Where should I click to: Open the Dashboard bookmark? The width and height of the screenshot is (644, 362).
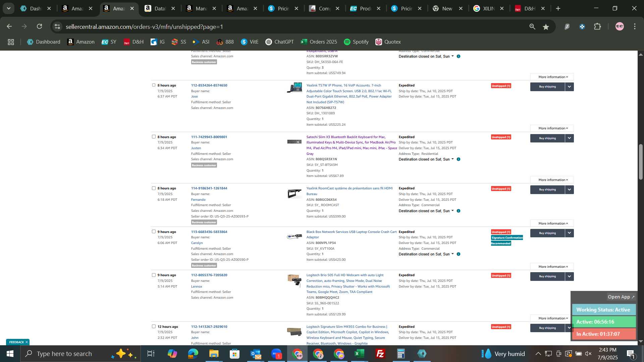coord(44,42)
